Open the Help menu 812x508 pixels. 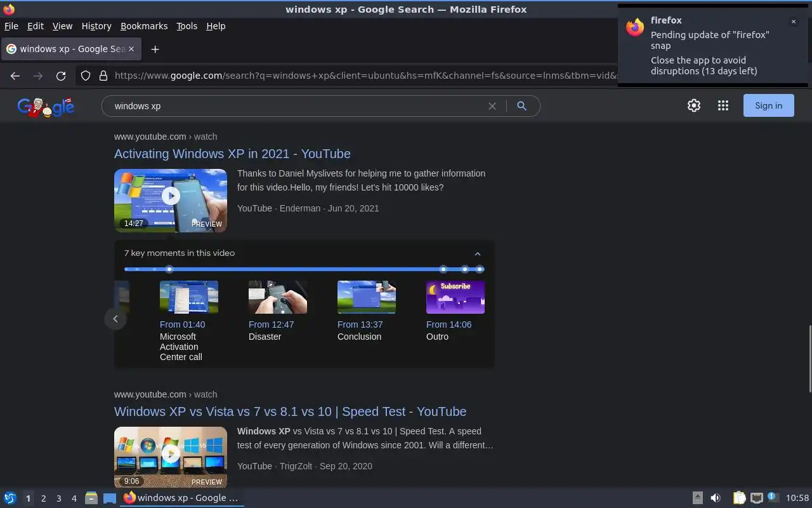pos(216,26)
